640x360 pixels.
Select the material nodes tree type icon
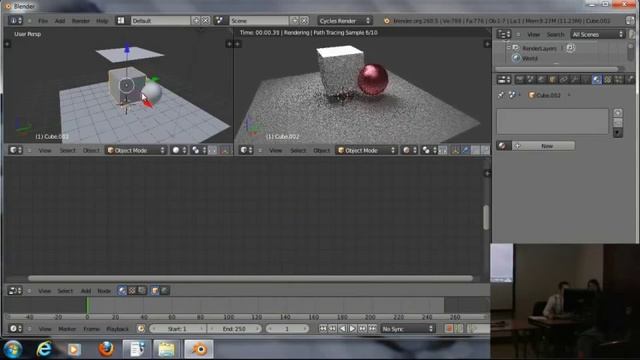coord(122,291)
